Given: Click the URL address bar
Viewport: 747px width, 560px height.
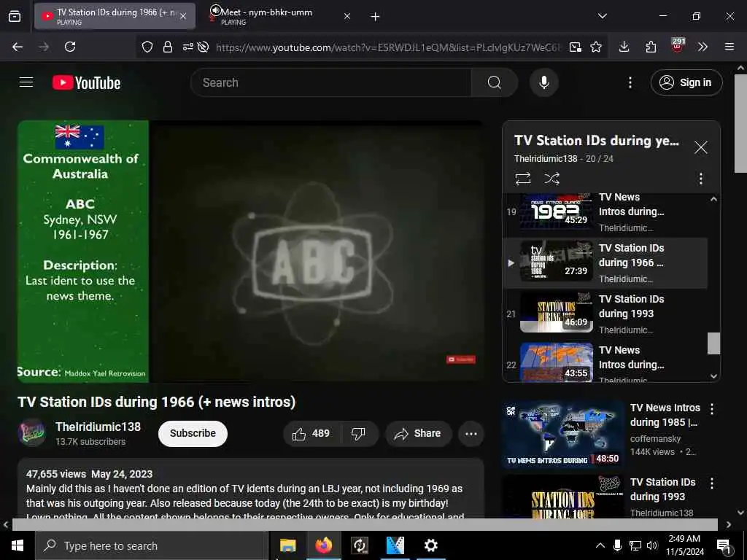Looking at the screenshot, I should pos(388,47).
